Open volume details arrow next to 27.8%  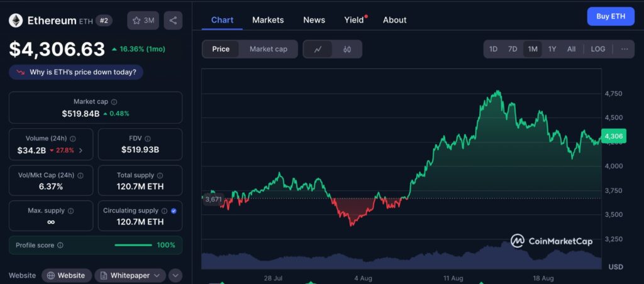[80, 151]
